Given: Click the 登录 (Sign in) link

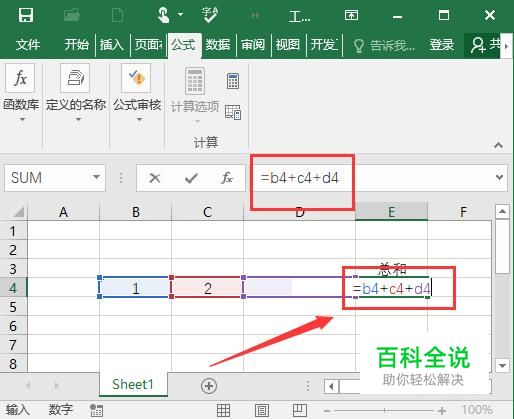Looking at the screenshot, I should pyautogui.click(x=442, y=45).
